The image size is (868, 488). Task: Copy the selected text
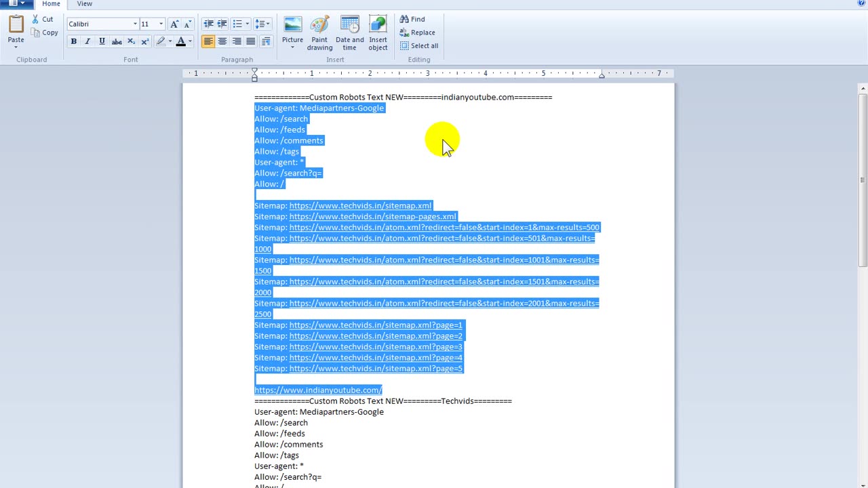pos(44,33)
